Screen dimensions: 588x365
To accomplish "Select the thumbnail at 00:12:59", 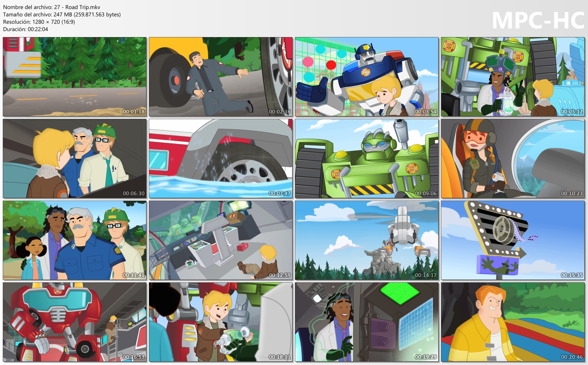I will click(221, 240).
